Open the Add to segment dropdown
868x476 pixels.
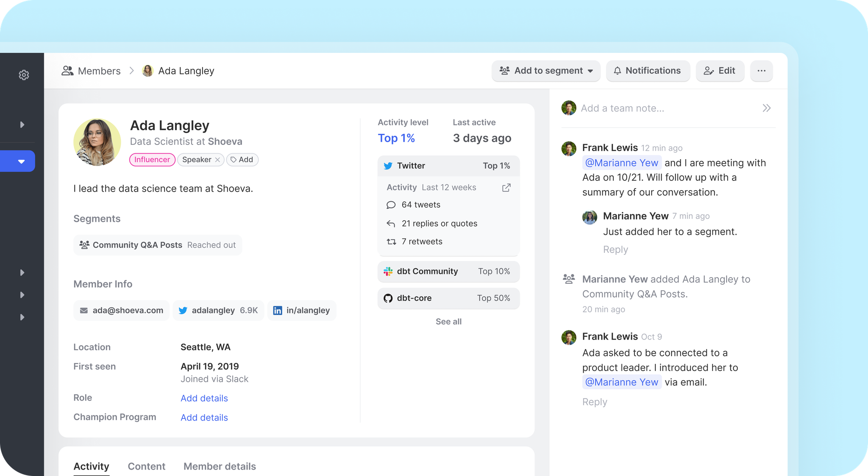(546, 71)
